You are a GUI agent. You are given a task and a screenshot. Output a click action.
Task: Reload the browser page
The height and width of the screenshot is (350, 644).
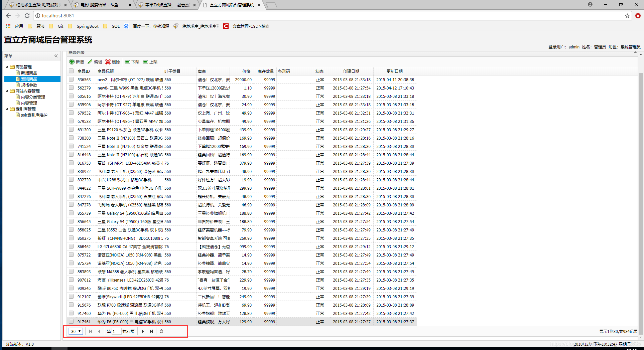click(27, 16)
